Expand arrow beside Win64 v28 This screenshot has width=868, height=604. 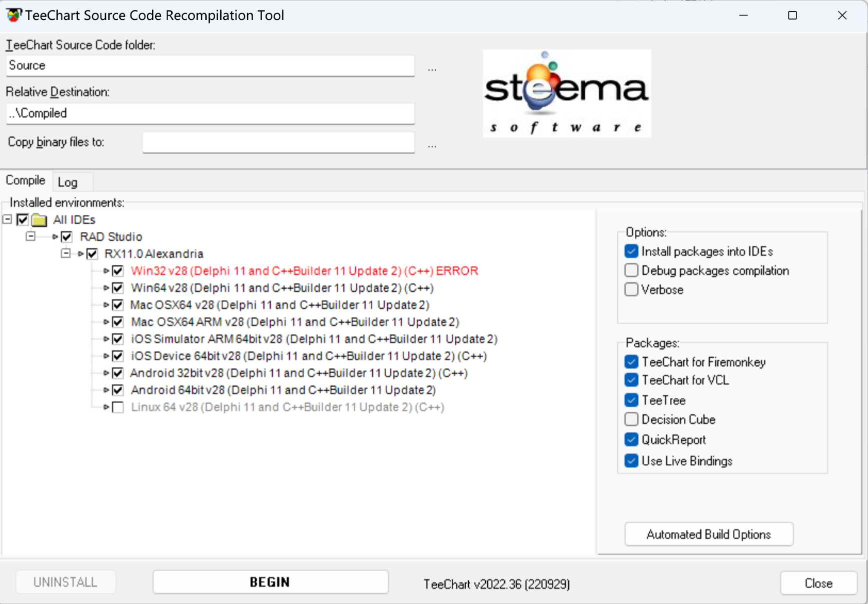106,287
